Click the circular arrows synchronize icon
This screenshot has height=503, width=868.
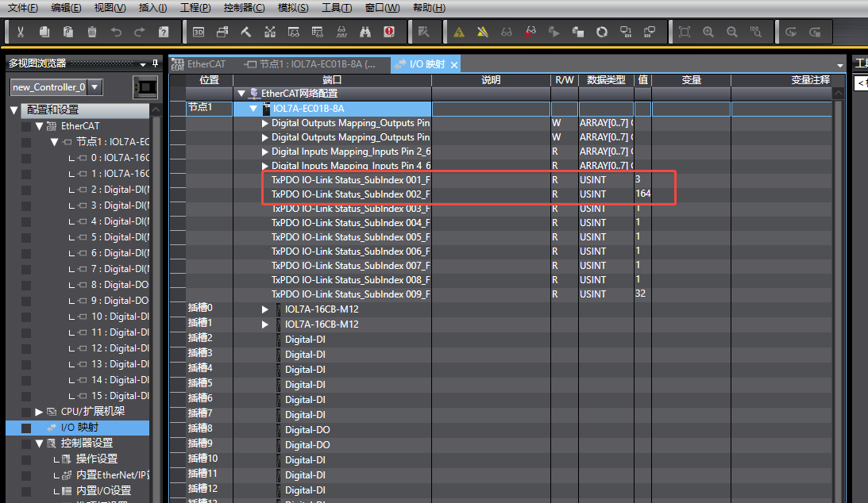click(602, 33)
